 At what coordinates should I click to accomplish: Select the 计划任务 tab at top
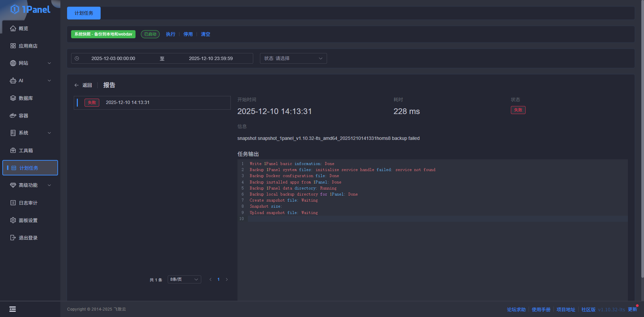pyautogui.click(x=84, y=13)
